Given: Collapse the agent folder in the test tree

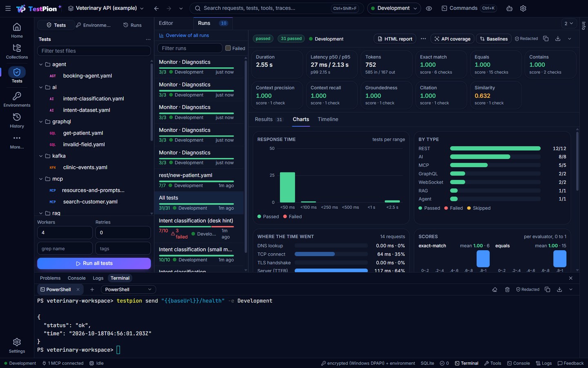Looking at the screenshot, I should [41, 64].
